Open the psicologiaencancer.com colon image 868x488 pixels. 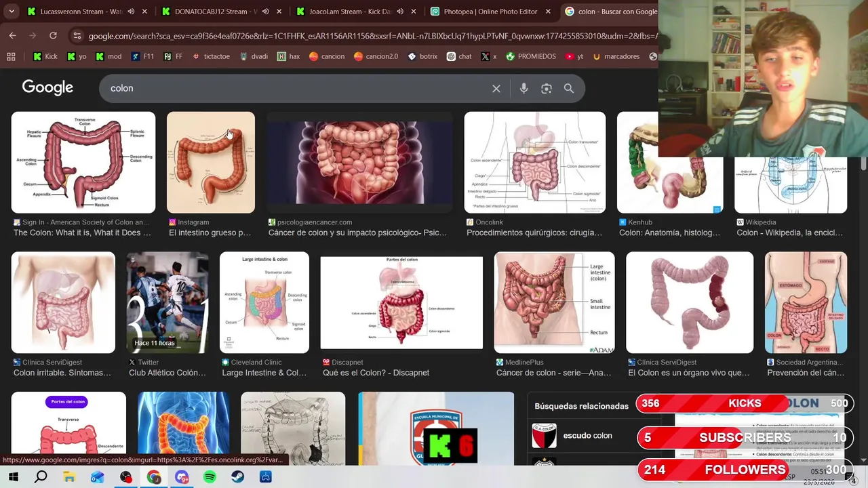pos(359,163)
